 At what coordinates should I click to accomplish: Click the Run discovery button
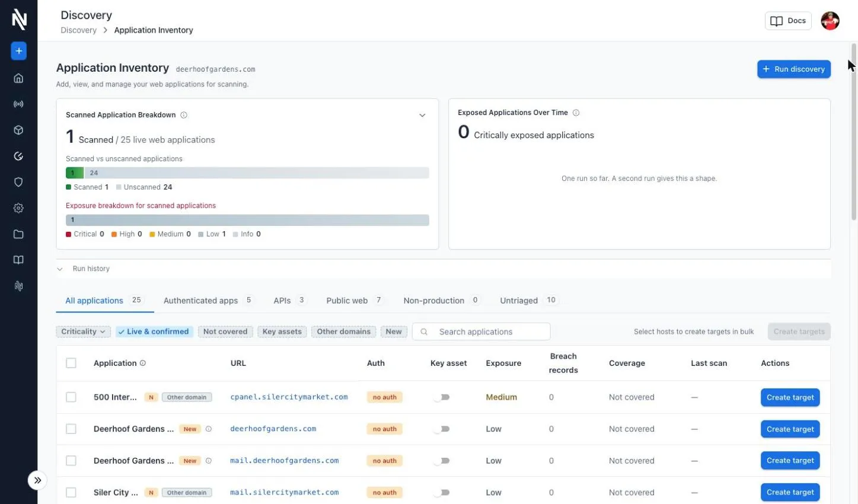pyautogui.click(x=793, y=69)
